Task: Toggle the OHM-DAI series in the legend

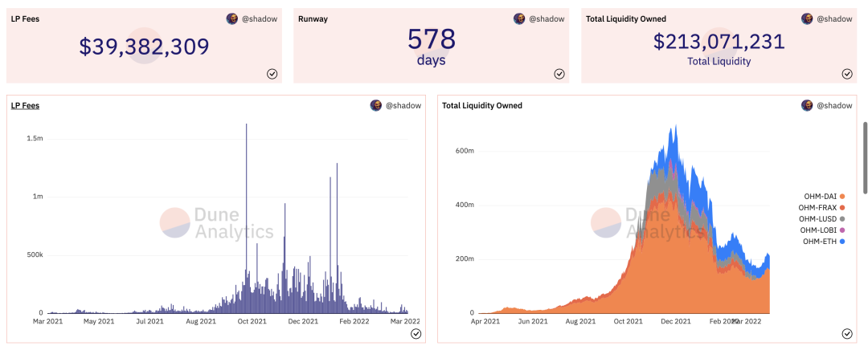Action: pyautogui.click(x=825, y=197)
